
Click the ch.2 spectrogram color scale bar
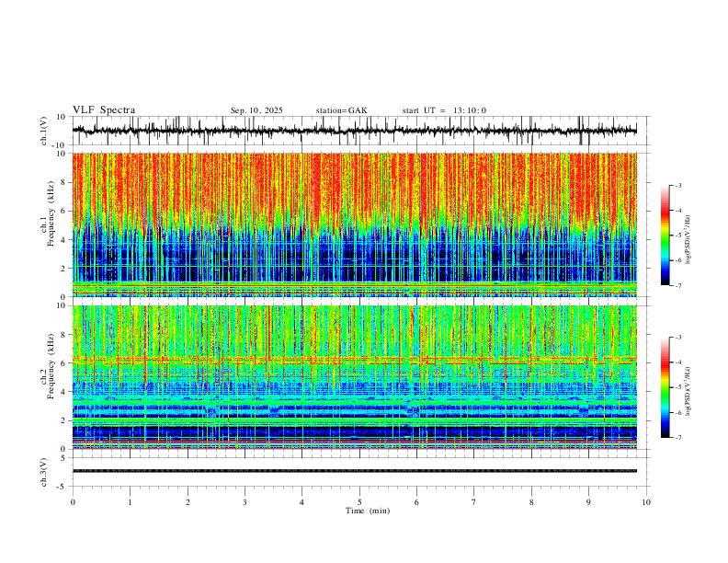click(x=665, y=387)
